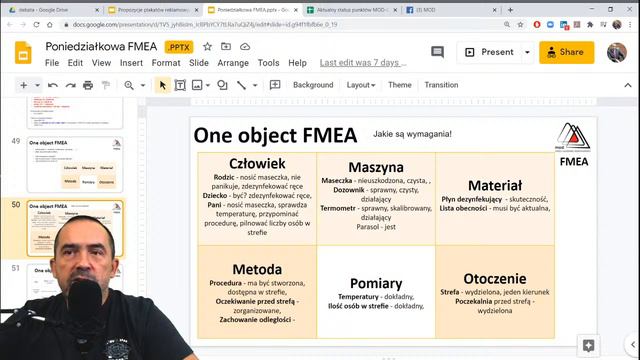
Task: Print the presentation
Action: click(88, 85)
